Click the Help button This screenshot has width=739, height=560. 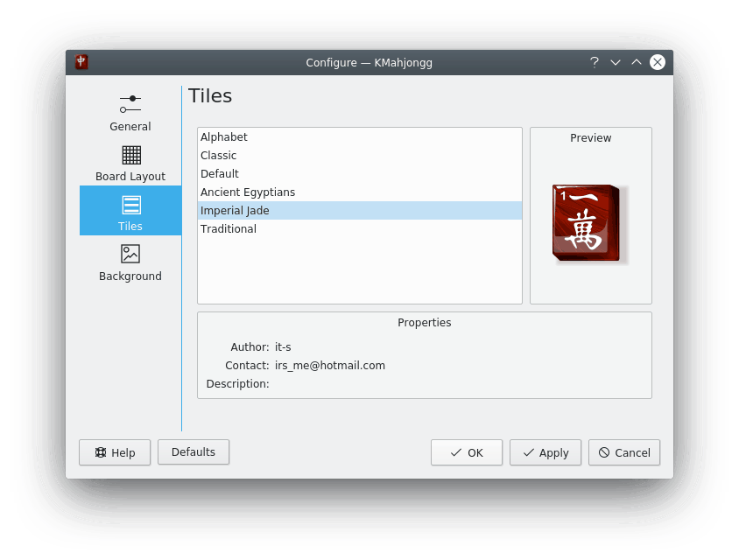pos(115,452)
